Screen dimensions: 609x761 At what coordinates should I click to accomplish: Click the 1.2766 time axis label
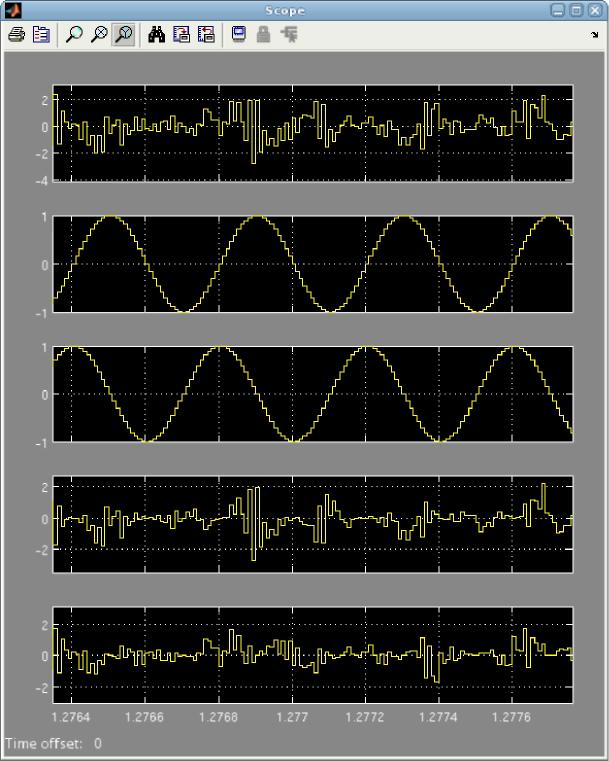[144, 717]
